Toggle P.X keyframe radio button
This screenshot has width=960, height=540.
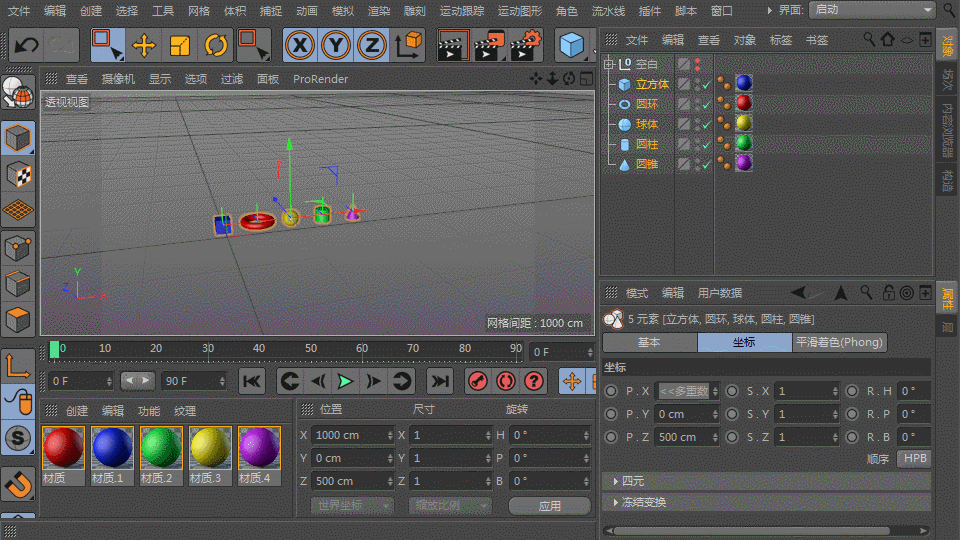(611, 391)
